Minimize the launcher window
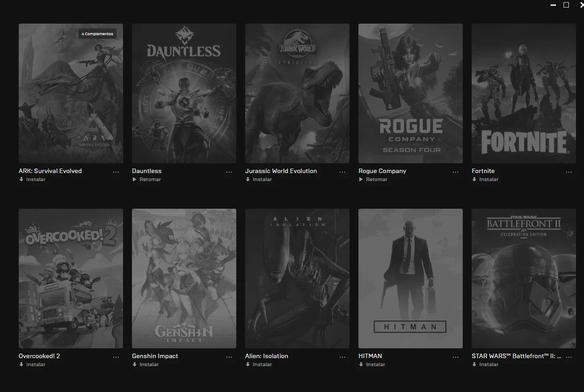Screen dimensions: 584x392 click(x=553, y=5)
